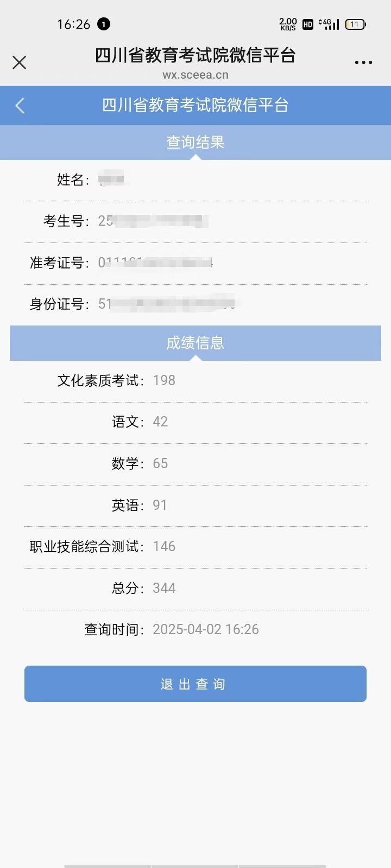Select the 成绩信息 section header

point(195,343)
